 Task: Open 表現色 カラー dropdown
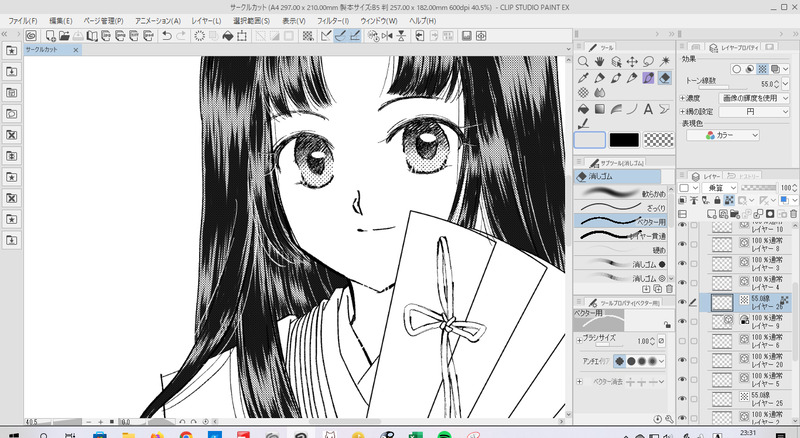tap(723, 135)
